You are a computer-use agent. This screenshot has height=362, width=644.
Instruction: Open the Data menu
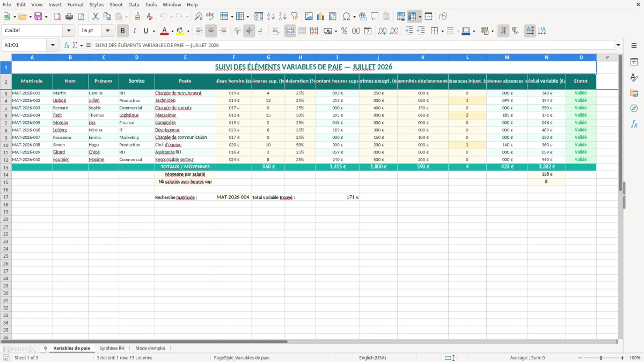tap(134, 4)
